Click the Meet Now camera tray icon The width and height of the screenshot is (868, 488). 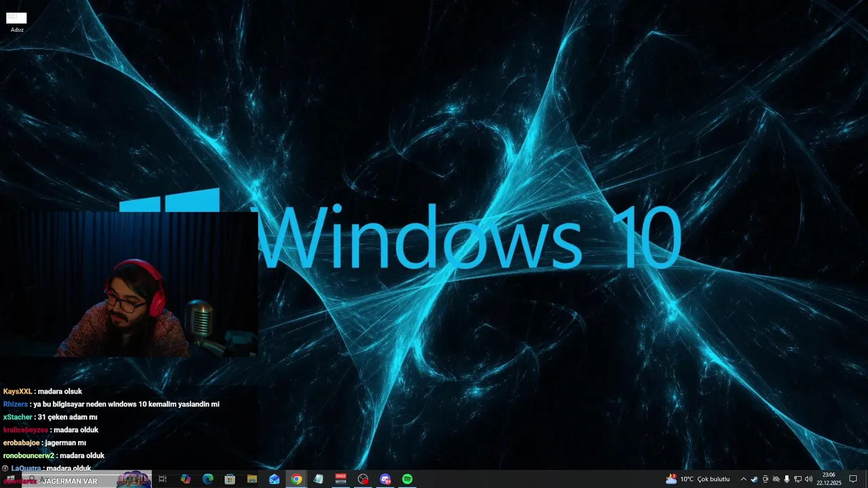pyautogui.click(x=766, y=479)
